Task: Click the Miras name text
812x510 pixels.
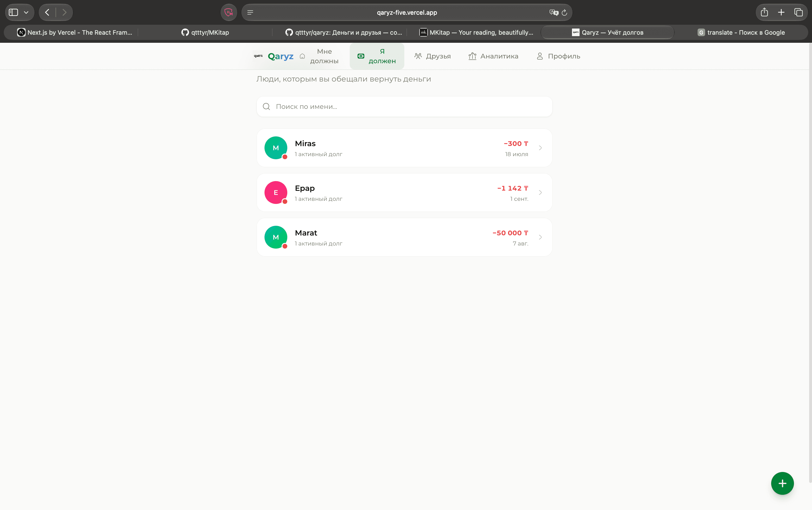Action: [305, 143]
